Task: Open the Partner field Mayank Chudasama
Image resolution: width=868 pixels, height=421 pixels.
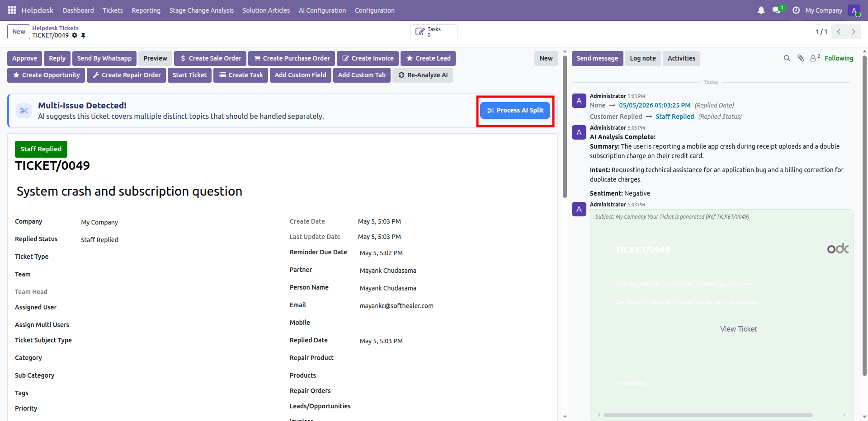Action: point(455,271)
